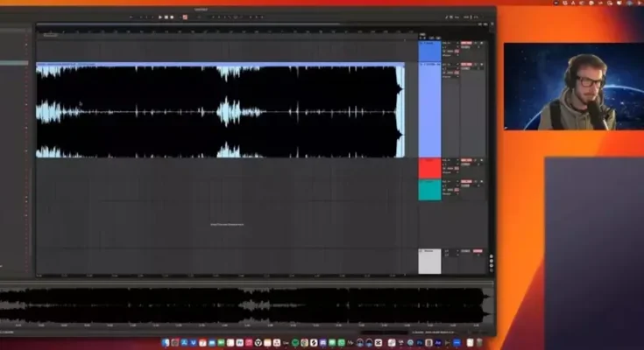644x350 pixels.
Task: Click the stop button in the transport bar
Action: (x=166, y=17)
